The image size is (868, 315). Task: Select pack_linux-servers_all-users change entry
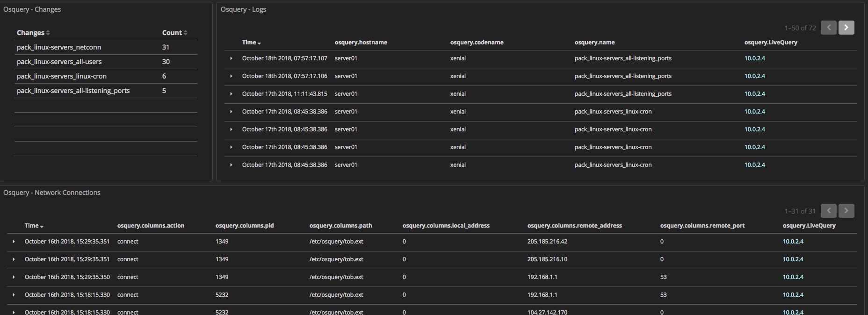pyautogui.click(x=59, y=62)
